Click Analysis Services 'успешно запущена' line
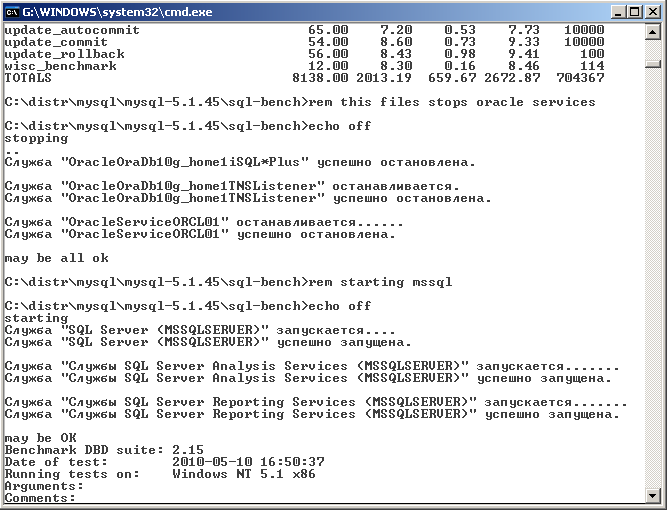667x510 pixels. (x=308, y=378)
